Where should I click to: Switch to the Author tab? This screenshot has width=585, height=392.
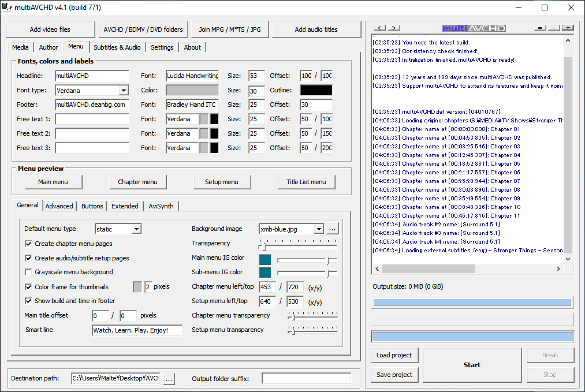coord(49,47)
